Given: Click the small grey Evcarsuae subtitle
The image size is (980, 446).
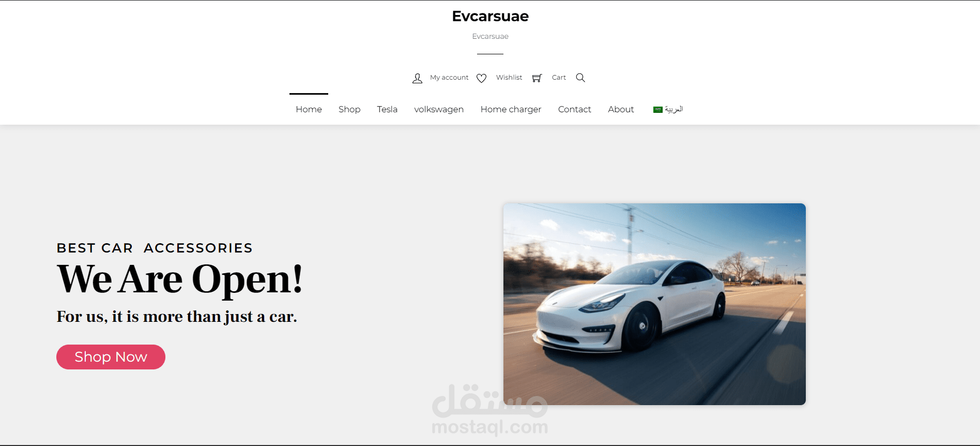Looking at the screenshot, I should 490,36.
